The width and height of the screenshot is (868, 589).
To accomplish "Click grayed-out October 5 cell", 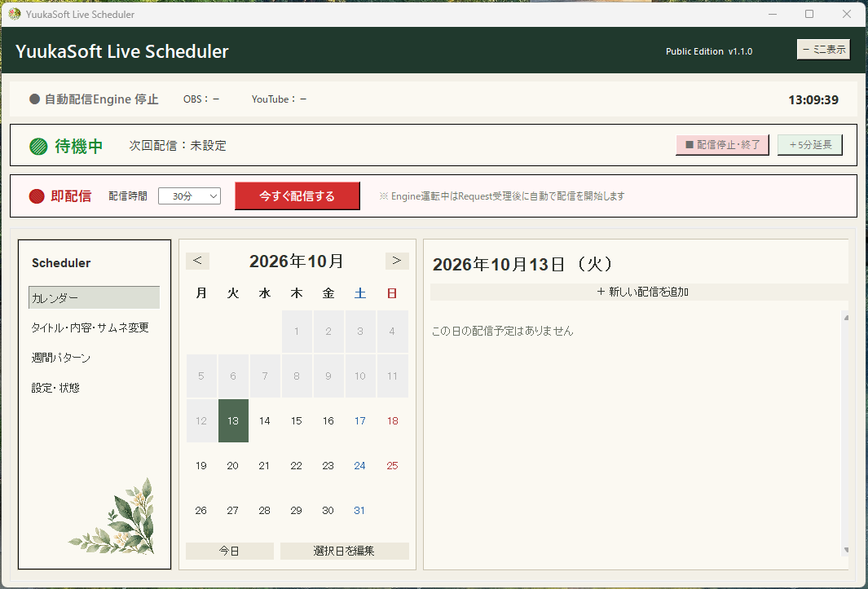I will click(x=201, y=376).
